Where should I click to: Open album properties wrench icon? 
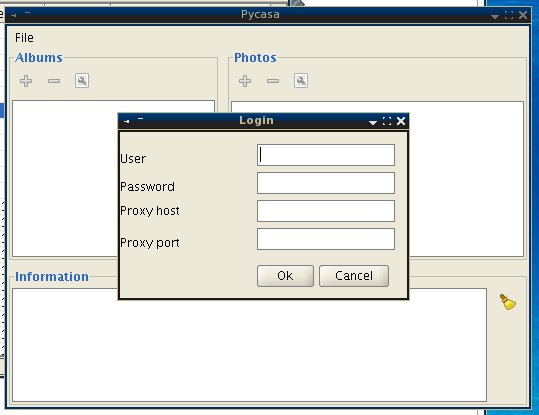coord(82,81)
